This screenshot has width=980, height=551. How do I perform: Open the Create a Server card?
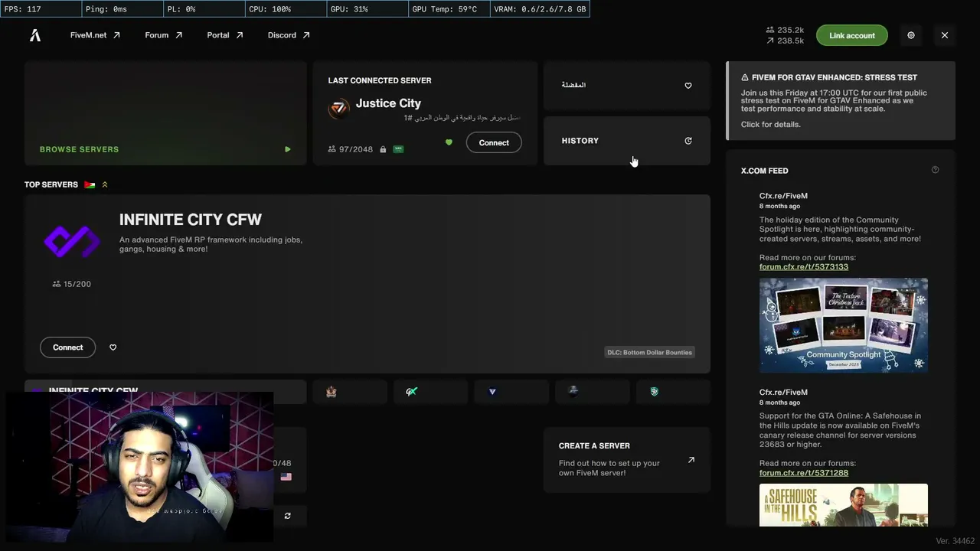pyautogui.click(x=627, y=460)
